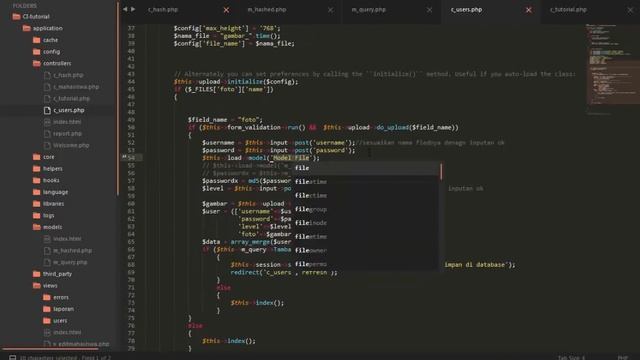The width and height of the screenshot is (640, 360).
Task: Choose 'file' autocomplete suggestion
Action: (x=365, y=168)
